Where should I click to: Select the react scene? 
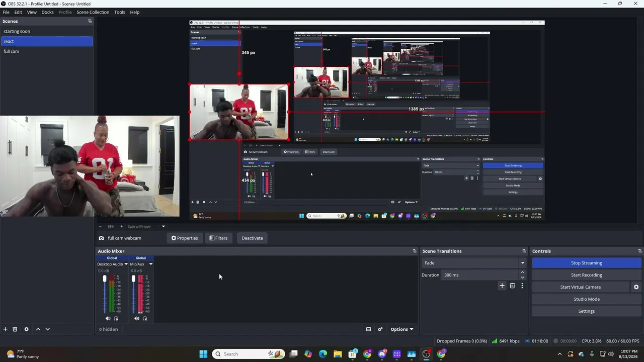click(x=46, y=41)
